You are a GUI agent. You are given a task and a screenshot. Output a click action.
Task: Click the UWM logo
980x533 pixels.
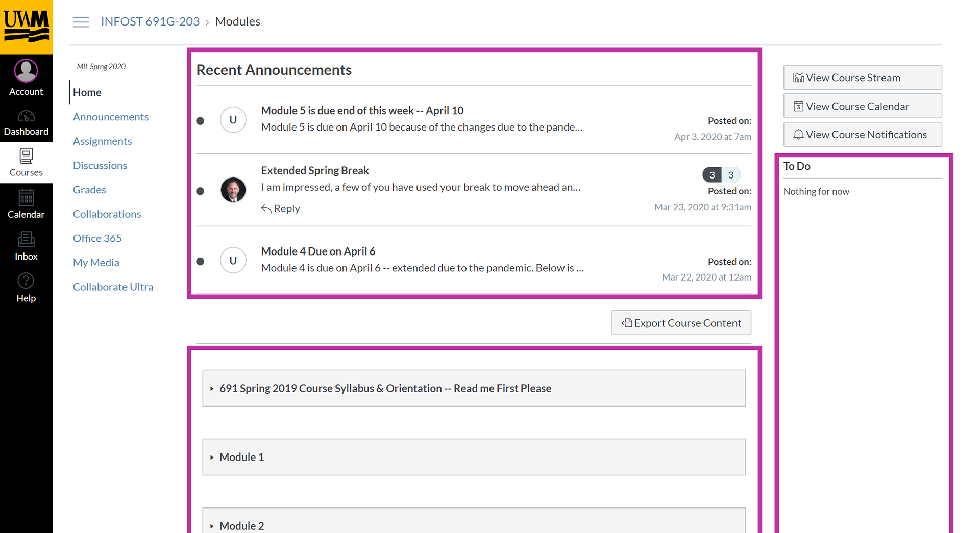pyautogui.click(x=26, y=27)
